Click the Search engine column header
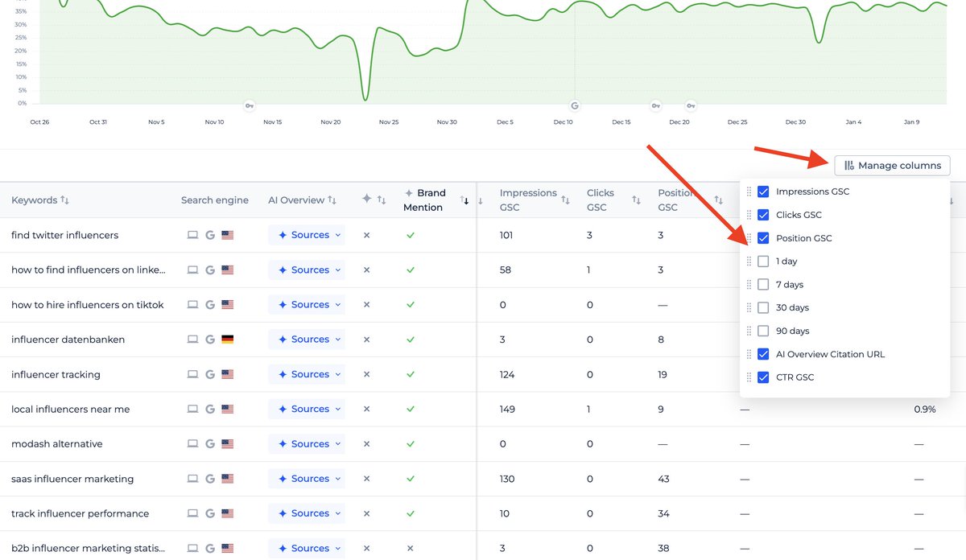The image size is (966, 560). point(215,200)
